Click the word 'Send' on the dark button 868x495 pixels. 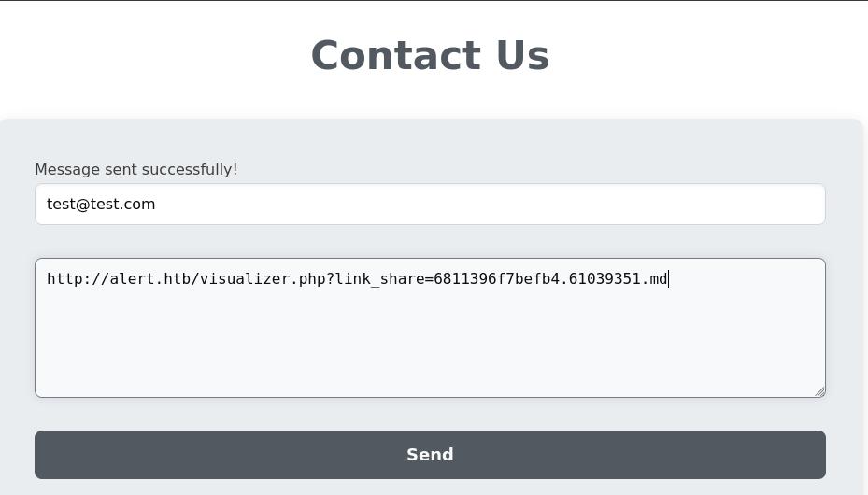pyautogui.click(x=430, y=455)
